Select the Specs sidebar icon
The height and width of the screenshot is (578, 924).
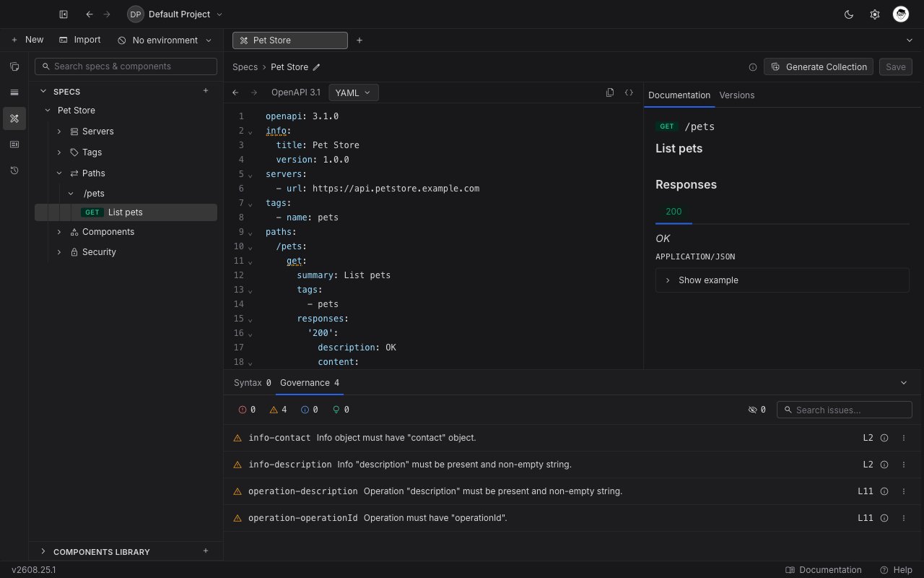[14, 118]
